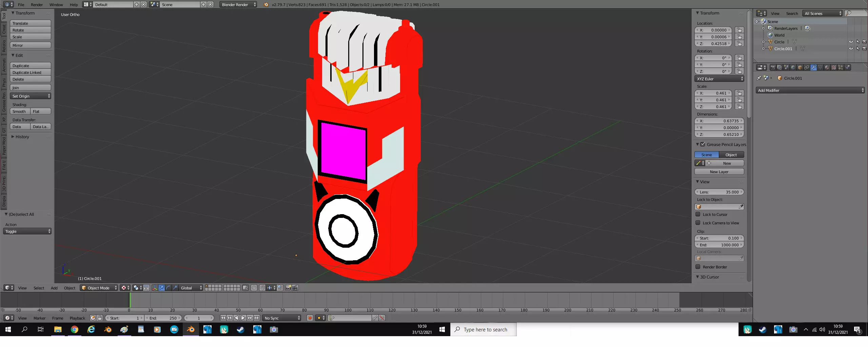This screenshot has width=868, height=347.
Task: Open the Object properties tab (orange cube)
Action: [x=800, y=67]
